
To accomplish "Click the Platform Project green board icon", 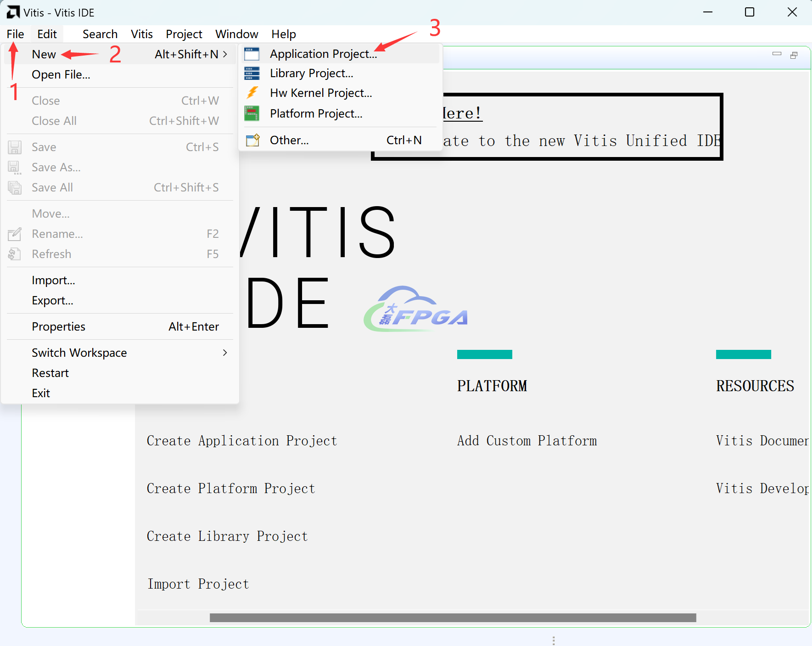I will click(x=252, y=113).
